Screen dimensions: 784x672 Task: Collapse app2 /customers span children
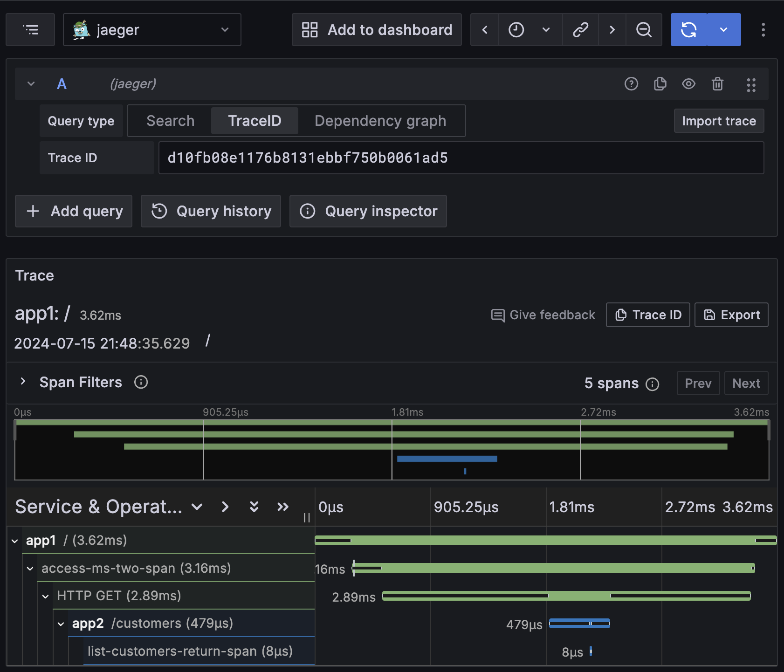point(61,624)
